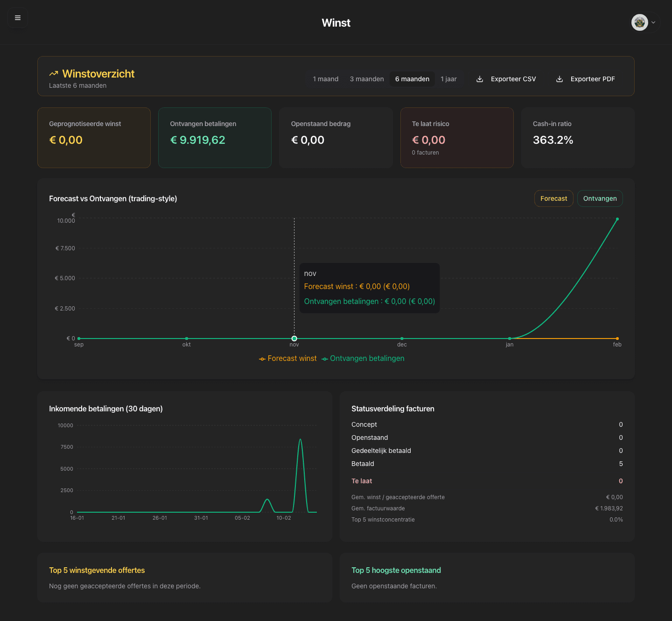Viewport: 672px width, 621px height.
Task: Toggle the Forecast series button
Action: coord(553,198)
